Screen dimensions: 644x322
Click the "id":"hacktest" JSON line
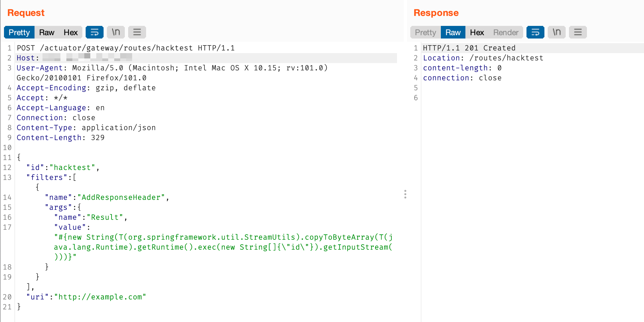(63, 167)
